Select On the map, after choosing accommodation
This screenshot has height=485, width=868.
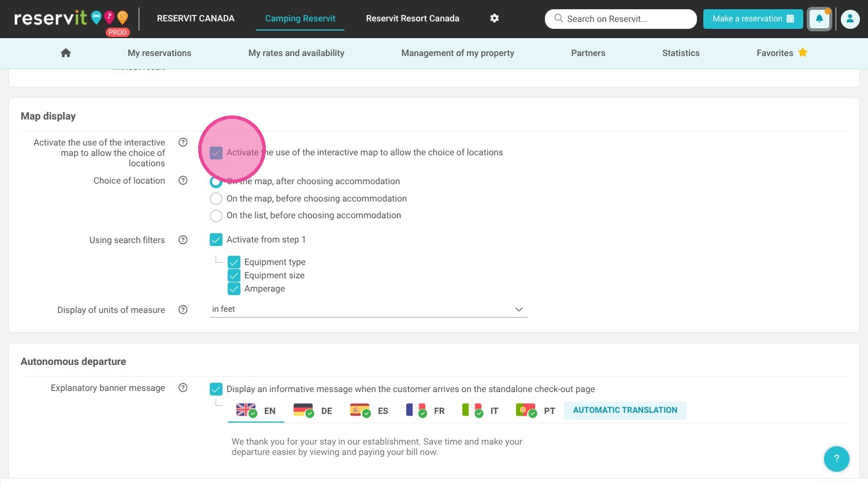(x=216, y=181)
